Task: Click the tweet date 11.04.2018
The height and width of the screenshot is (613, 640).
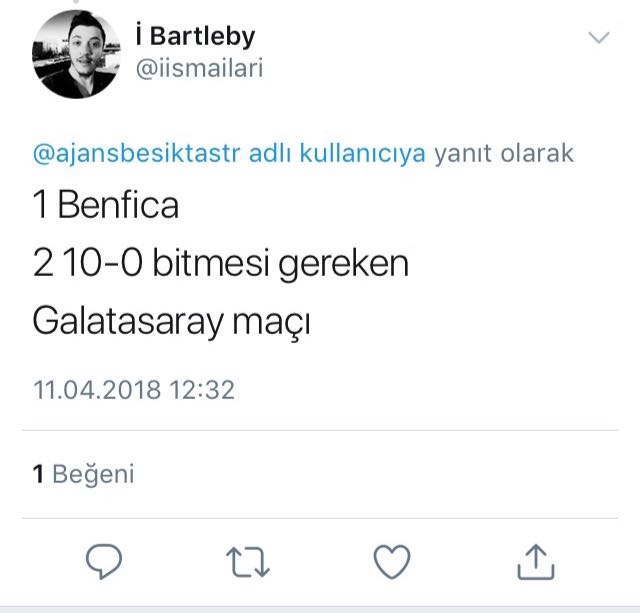Action: pyautogui.click(x=96, y=388)
